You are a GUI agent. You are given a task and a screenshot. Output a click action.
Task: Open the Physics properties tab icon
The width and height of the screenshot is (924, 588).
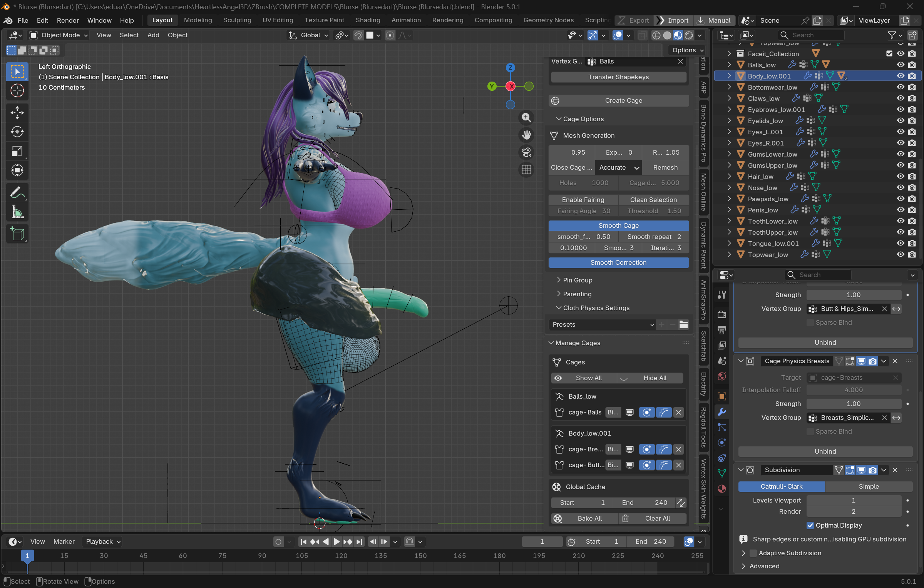coord(722,443)
